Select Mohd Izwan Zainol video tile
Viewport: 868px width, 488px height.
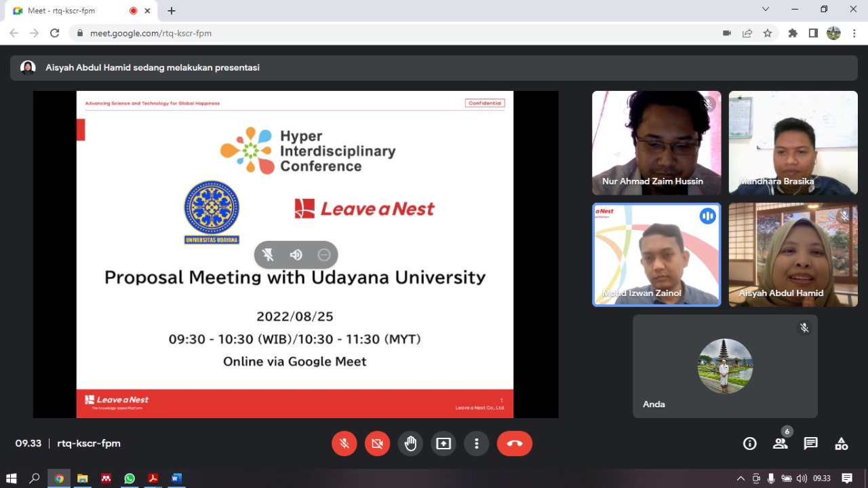(x=656, y=255)
